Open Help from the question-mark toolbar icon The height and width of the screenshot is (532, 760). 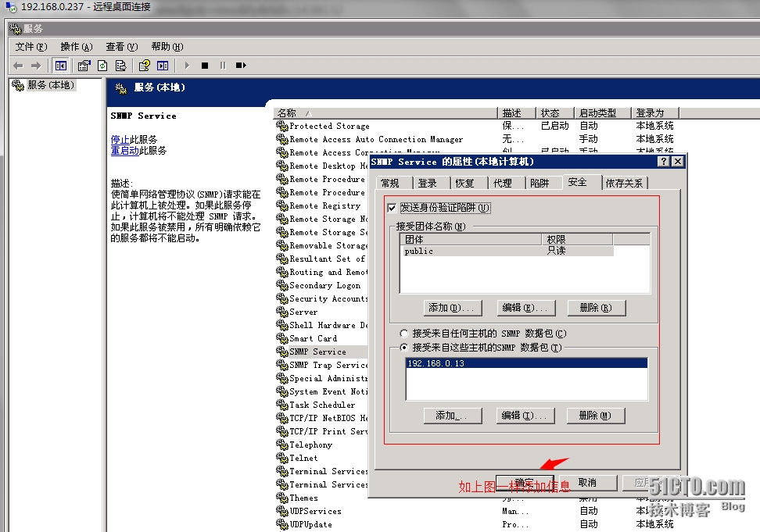145,66
